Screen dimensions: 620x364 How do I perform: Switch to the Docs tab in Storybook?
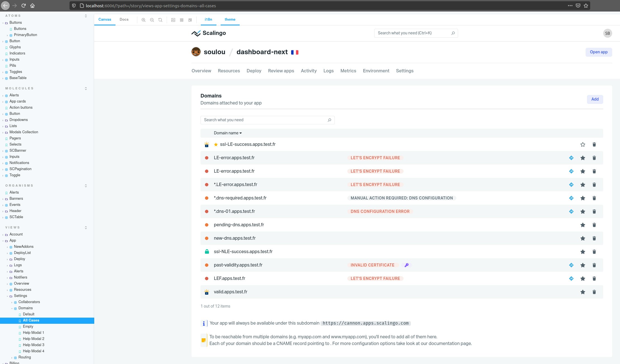click(124, 19)
